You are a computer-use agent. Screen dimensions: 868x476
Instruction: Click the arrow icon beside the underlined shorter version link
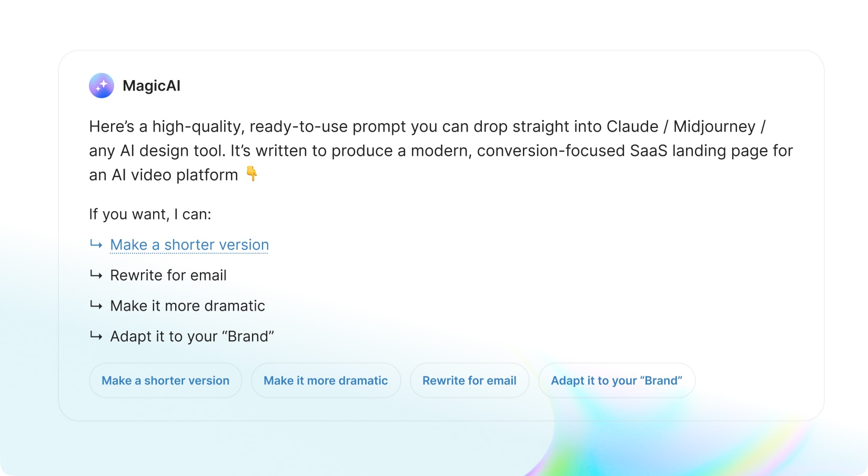(96, 244)
